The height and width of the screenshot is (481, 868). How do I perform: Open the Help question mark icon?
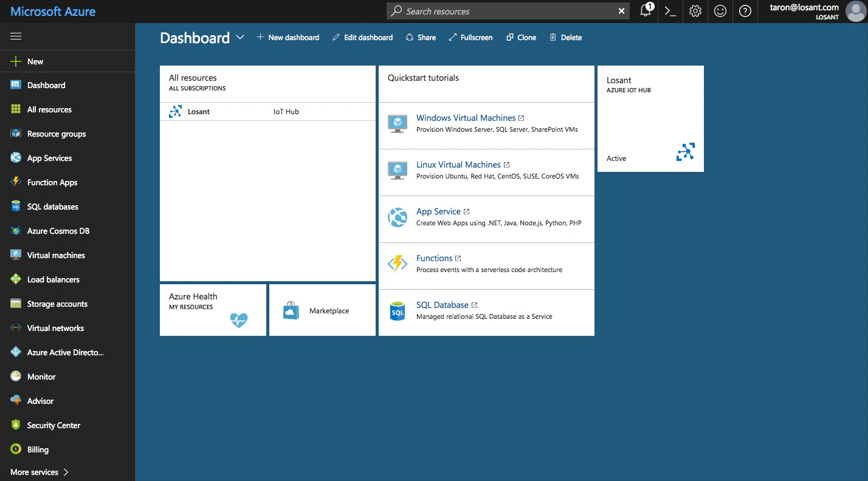click(x=745, y=11)
